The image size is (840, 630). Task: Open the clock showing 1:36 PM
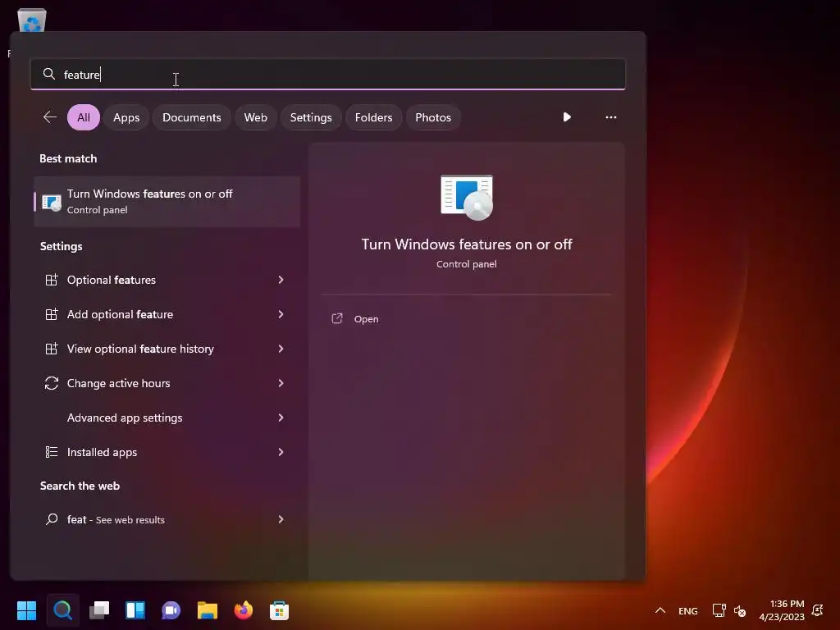(782, 610)
